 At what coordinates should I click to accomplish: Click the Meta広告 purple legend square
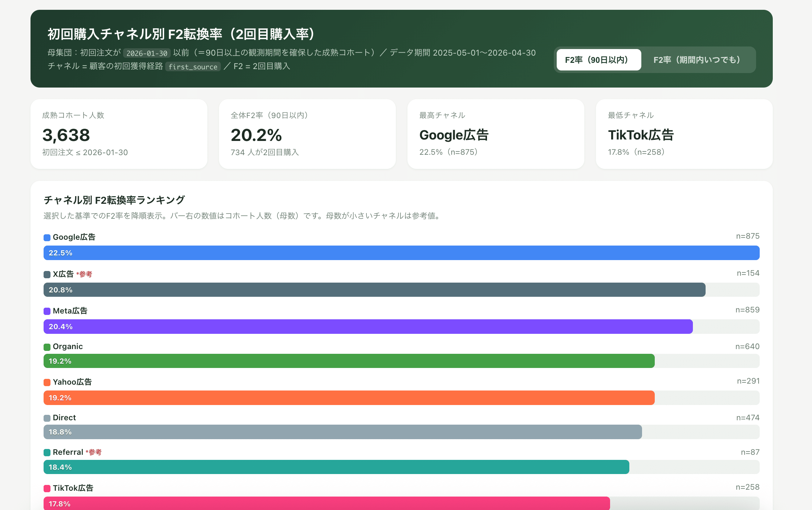[47, 311]
